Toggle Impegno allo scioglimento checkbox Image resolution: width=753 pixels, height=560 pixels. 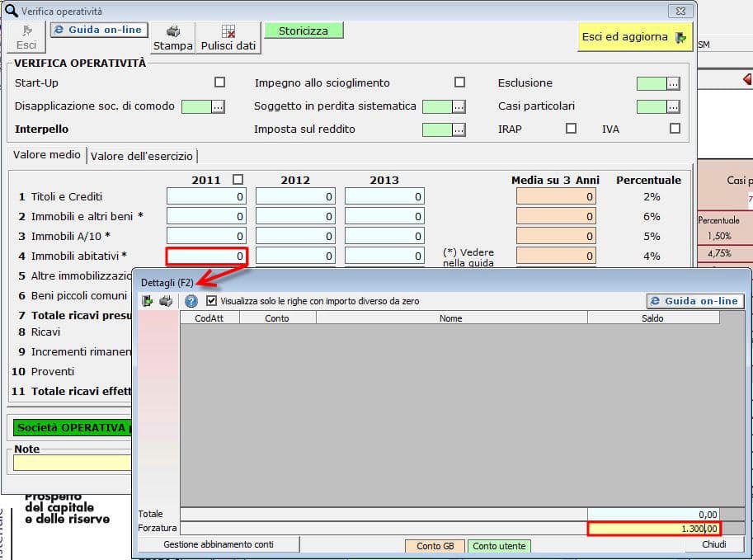[459, 82]
